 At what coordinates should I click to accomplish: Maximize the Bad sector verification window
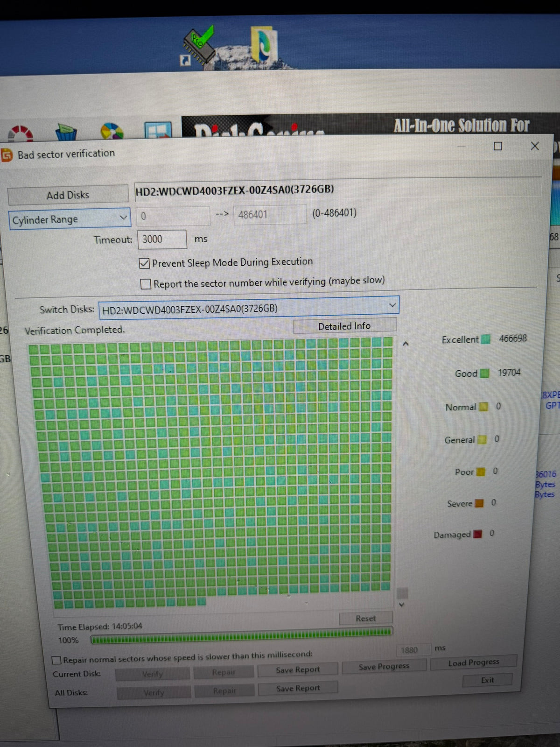tap(498, 146)
